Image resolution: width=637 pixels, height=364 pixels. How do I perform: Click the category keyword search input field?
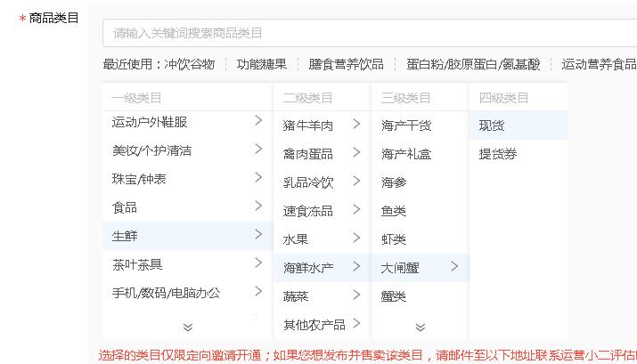pos(370,33)
